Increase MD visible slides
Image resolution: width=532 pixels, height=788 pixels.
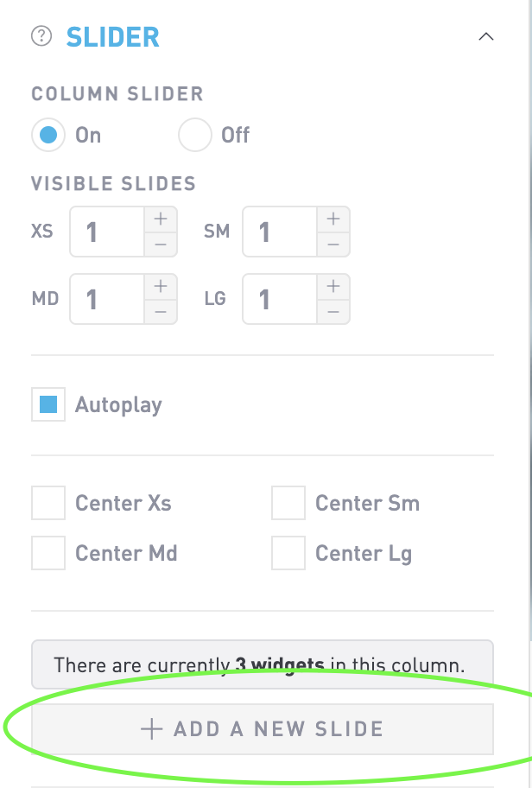(160, 287)
